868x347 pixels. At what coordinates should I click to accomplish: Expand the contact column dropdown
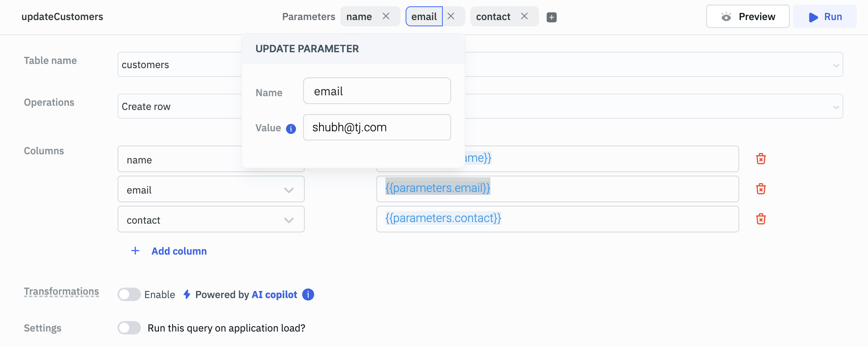click(288, 220)
